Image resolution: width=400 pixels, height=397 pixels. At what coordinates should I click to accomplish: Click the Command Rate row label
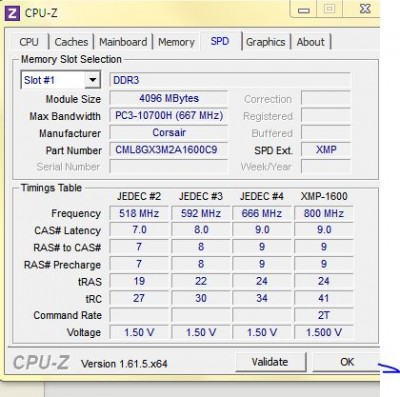(68, 315)
